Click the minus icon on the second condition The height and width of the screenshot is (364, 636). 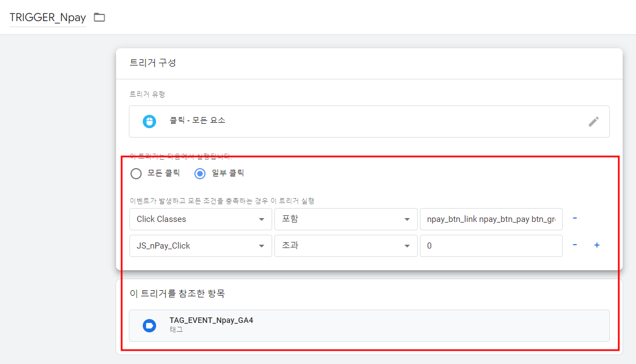575,245
